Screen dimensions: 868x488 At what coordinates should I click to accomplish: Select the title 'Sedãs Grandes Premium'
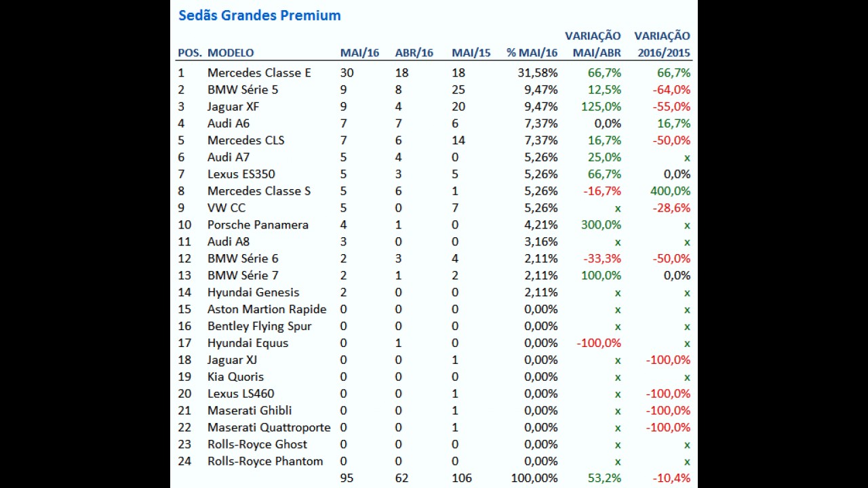click(x=260, y=15)
